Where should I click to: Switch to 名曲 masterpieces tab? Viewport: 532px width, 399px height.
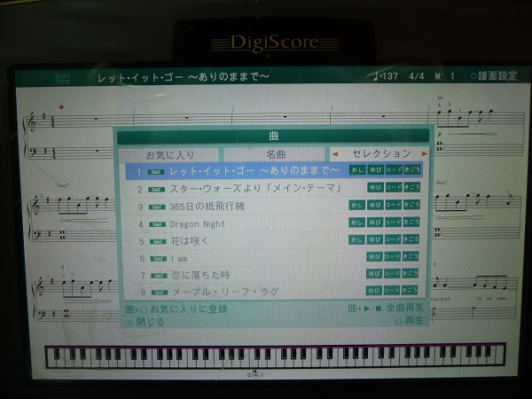(273, 153)
